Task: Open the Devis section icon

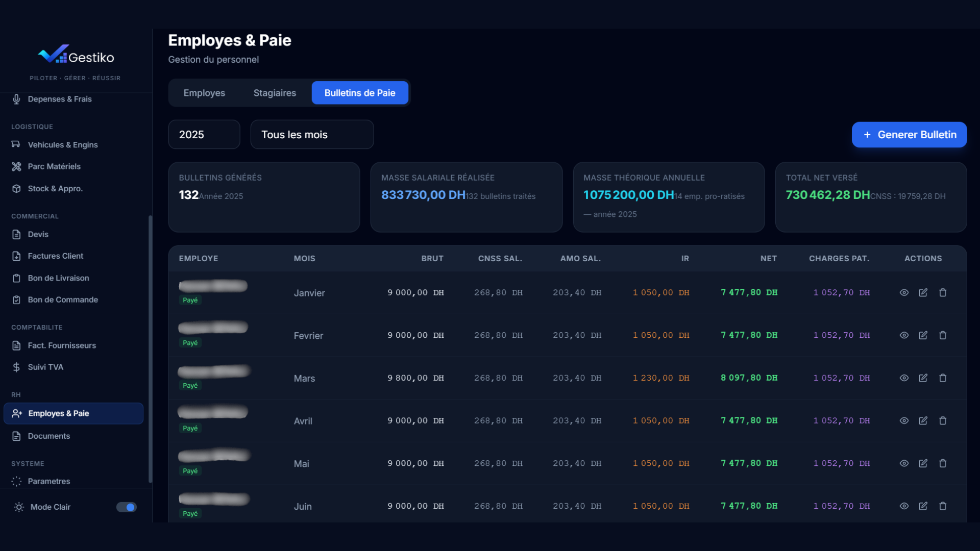Action: 17,234
